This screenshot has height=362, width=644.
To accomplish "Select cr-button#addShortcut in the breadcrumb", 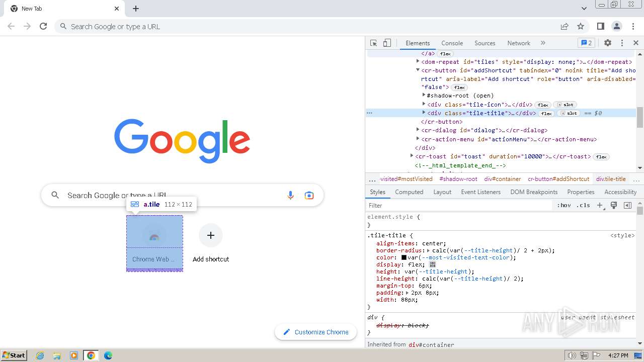I will 558,179.
